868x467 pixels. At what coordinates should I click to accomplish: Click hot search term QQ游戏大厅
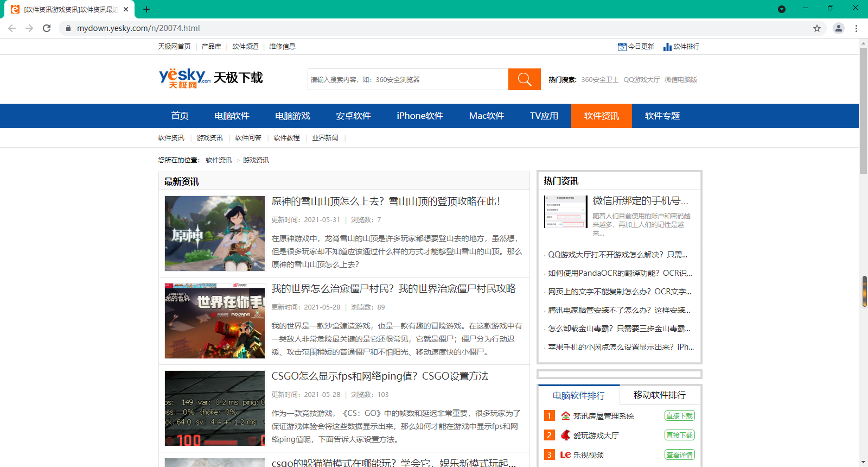point(642,80)
